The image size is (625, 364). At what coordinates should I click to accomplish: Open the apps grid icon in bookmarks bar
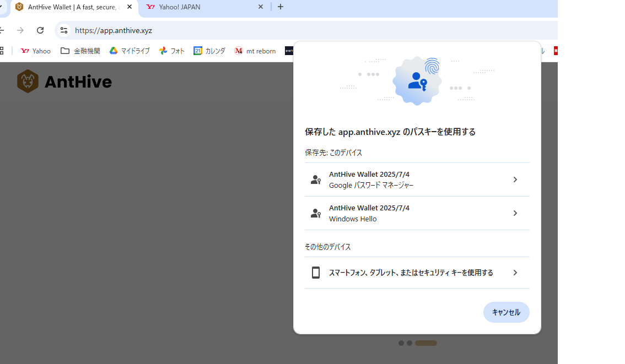pyautogui.click(x=2, y=51)
